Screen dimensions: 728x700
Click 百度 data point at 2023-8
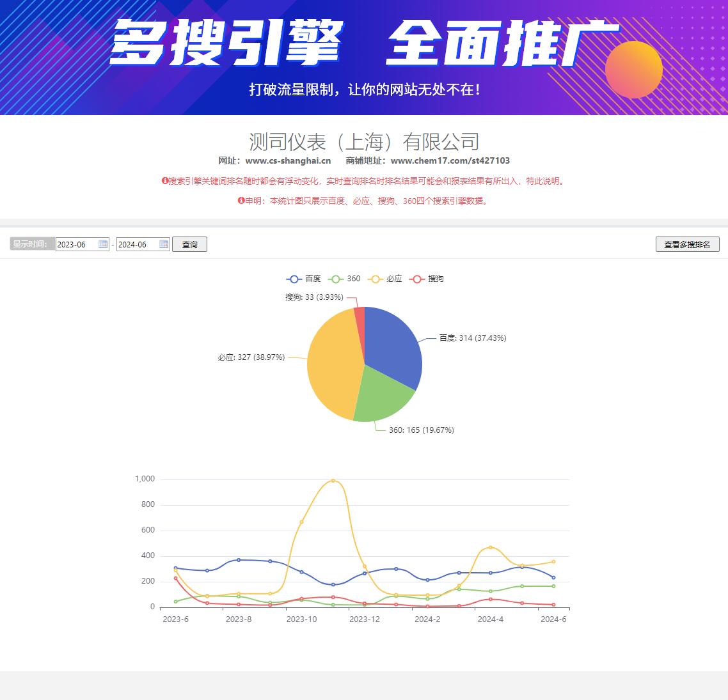click(x=239, y=560)
